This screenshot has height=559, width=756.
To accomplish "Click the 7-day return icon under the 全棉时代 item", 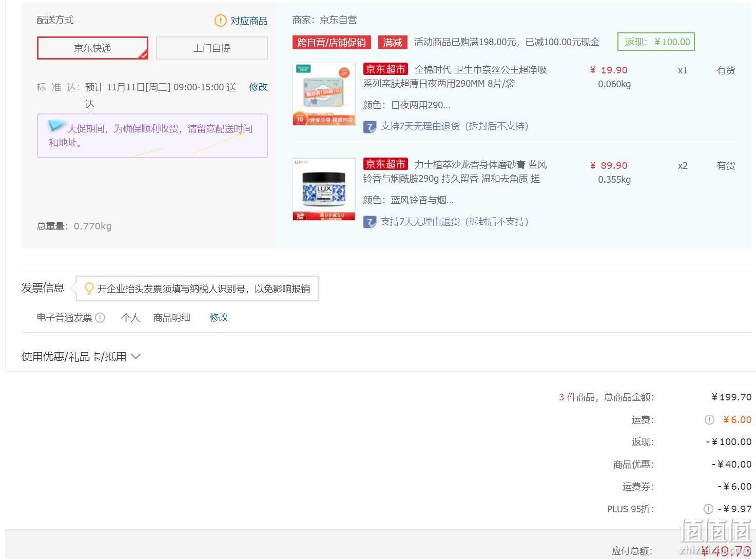I will coord(370,127).
